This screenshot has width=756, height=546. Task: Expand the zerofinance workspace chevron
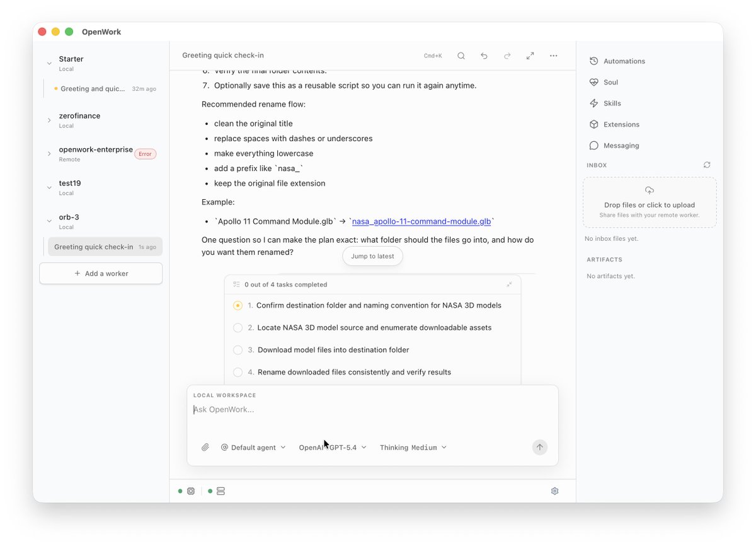(49, 120)
